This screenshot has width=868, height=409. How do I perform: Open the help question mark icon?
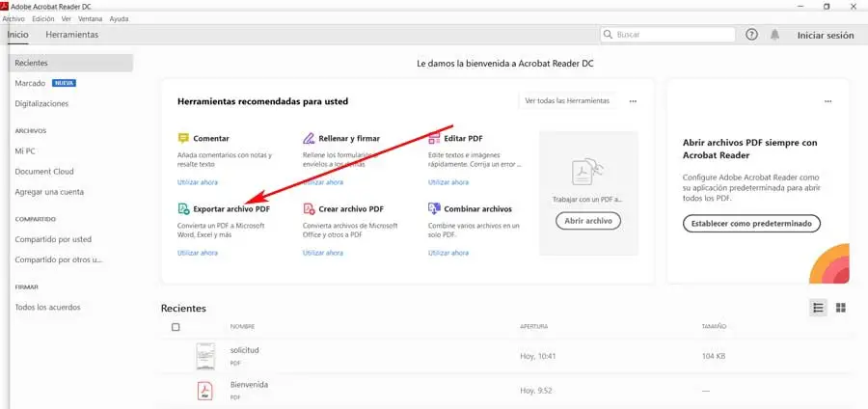click(x=751, y=35)
